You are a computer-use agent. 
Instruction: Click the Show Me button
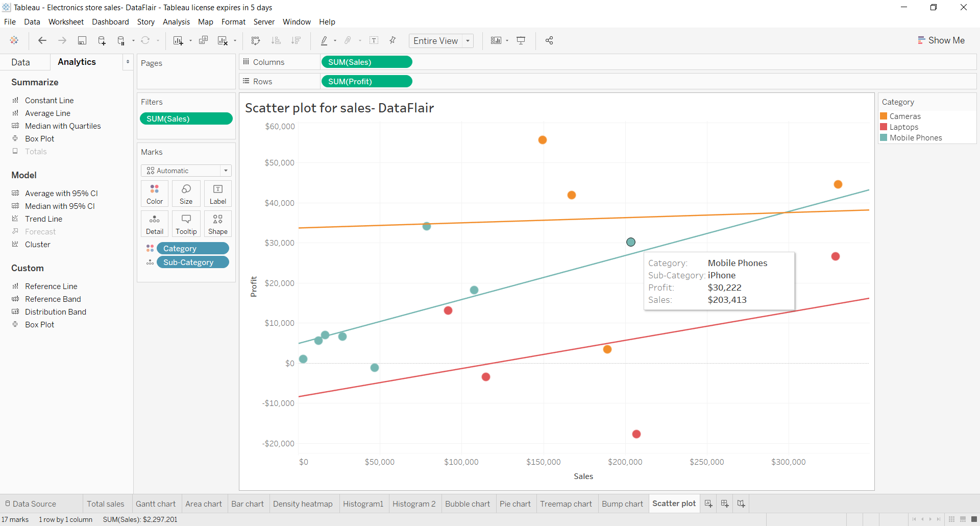point(941,40)
